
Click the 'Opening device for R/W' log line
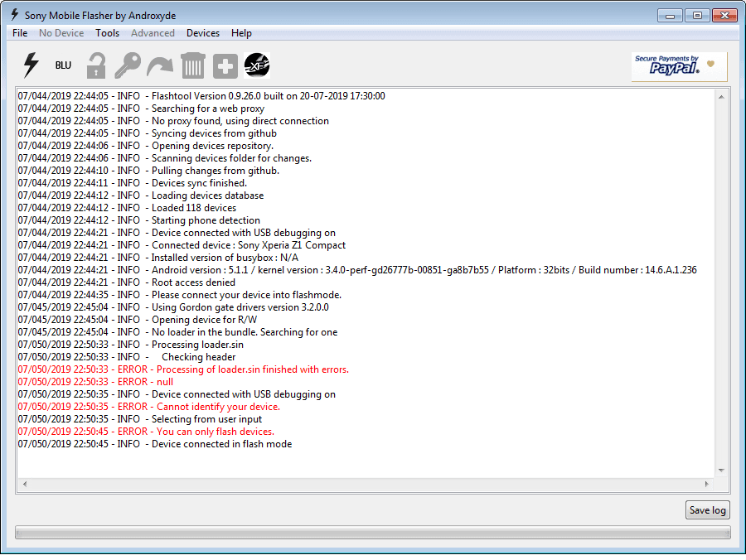[138, 320]
